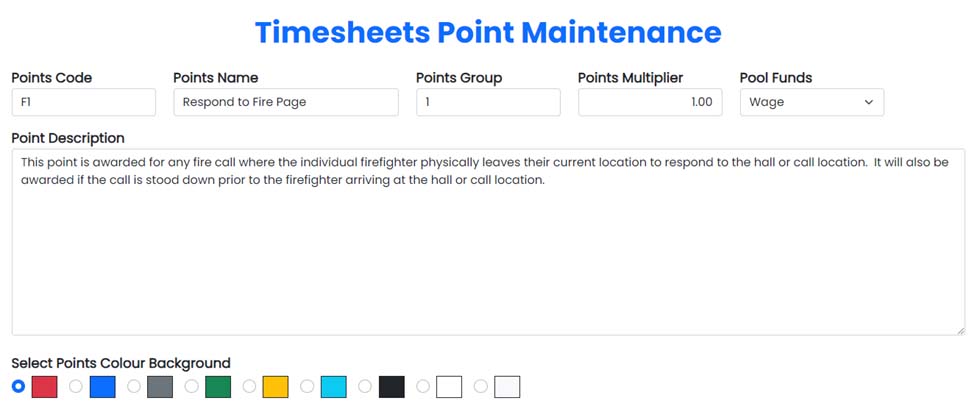This screenshot has height=409, width=980.
Task: Choose the radio button beside the blue swatch
Action: [x=76, y=386]
